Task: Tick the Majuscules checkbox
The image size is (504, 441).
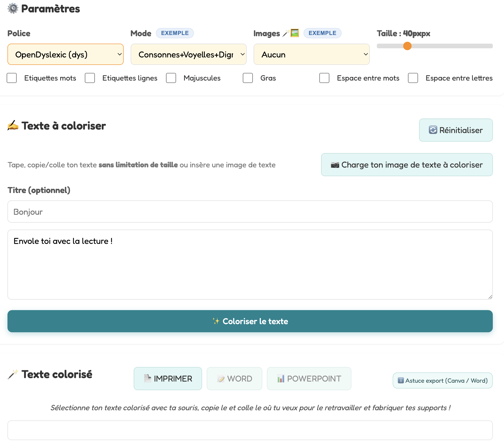Action: (x=171, y=78)
